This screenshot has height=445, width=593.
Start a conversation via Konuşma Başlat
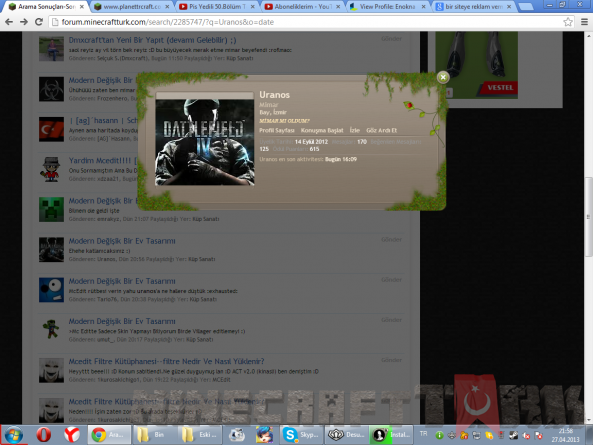[322, 130]
